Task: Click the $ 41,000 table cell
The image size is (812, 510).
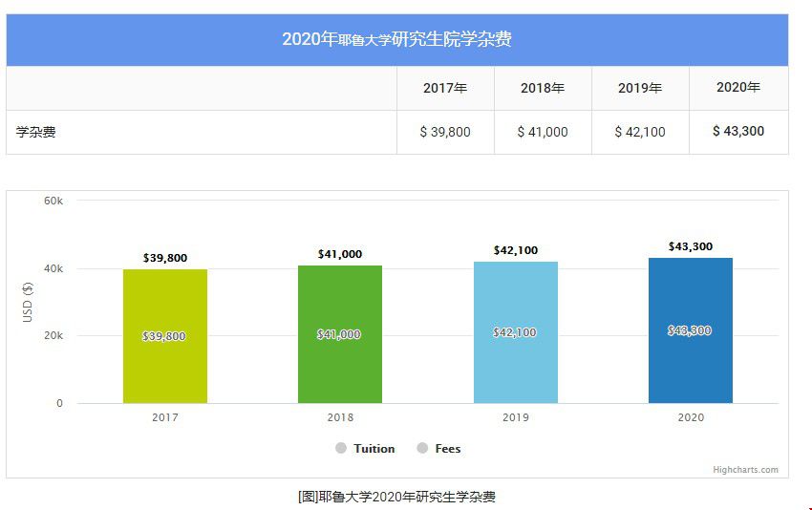Action: click(543, 132)
